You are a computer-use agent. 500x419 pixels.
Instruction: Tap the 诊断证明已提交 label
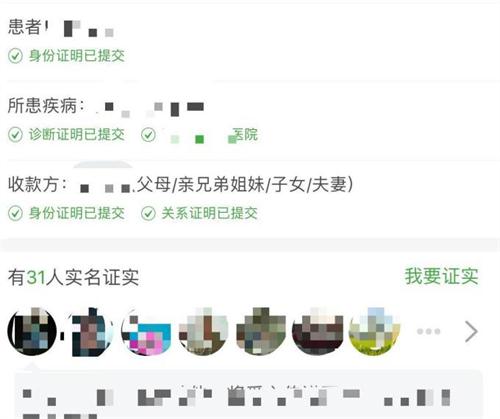[77, 135]
